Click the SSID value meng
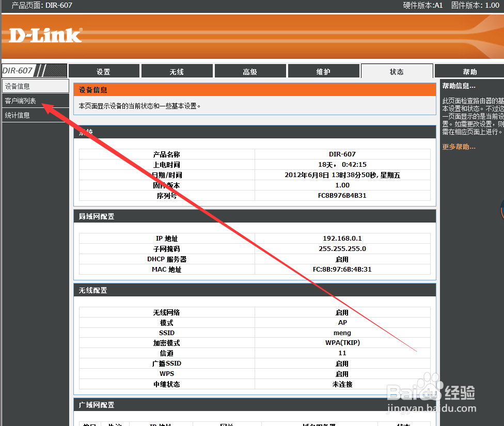The image size is (504, 426). 342,333
